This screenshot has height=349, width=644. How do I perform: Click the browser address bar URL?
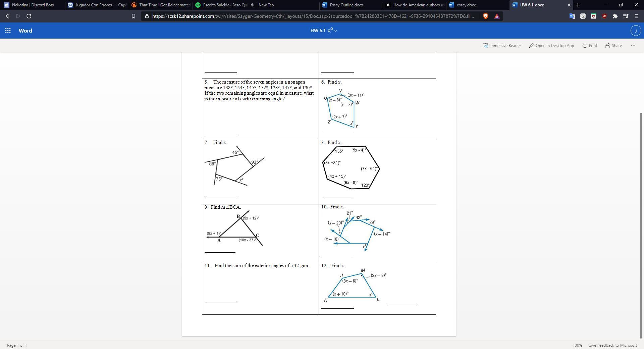[x=313, y=16]
